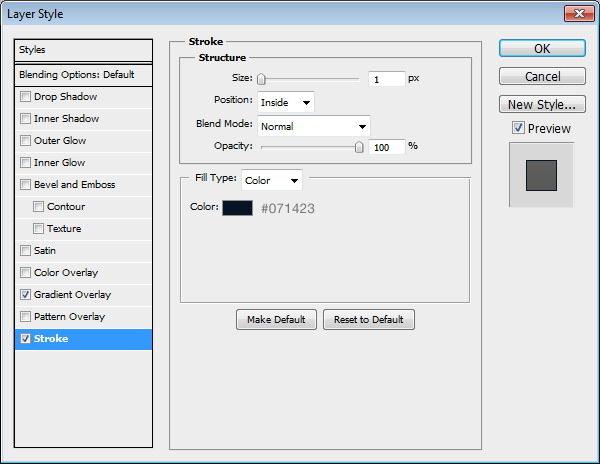
Task: Select the Inner Shadow label row
Action: (x=66, y=119)
